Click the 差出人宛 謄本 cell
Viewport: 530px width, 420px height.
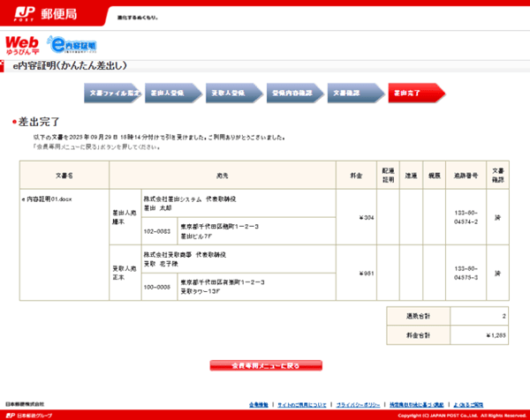click(x=125, y=217)
